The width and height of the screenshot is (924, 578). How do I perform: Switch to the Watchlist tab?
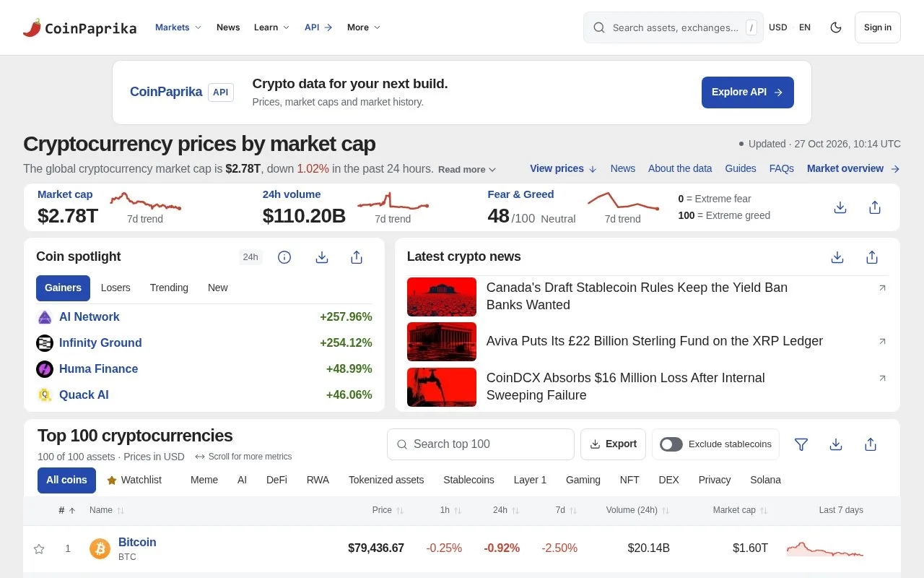tap(134, 480)
